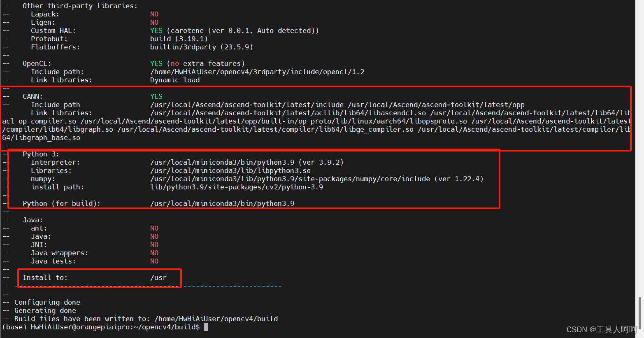Screen dimensions: 644x338
Task: Click the python3.9 (ver 3.9.2) interpreter path
Action: click(247, 162)
